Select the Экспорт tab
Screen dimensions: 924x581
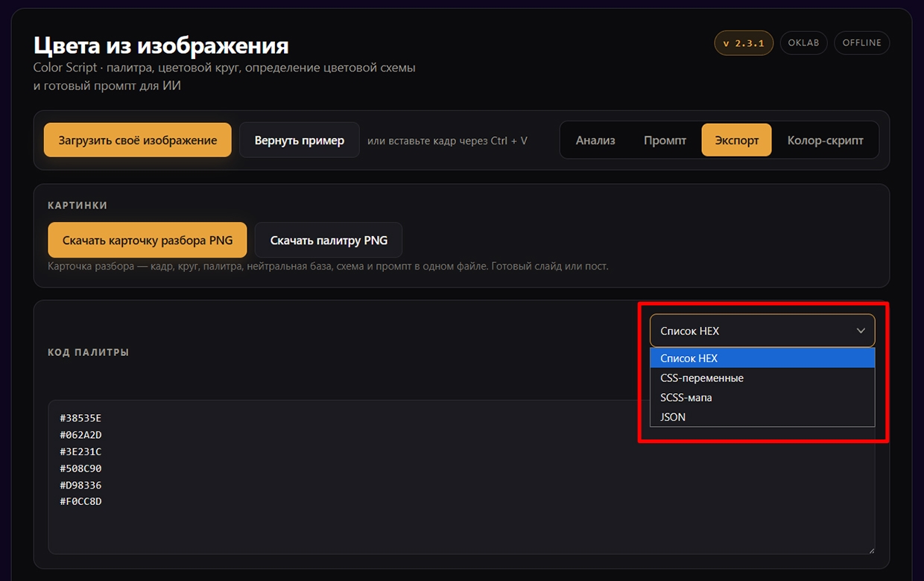point(736,140)
